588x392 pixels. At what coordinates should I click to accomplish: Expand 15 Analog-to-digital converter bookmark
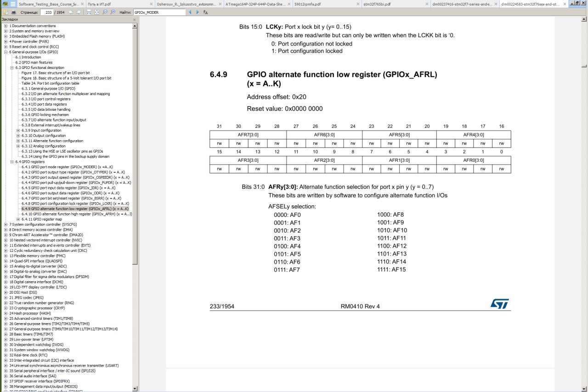(6, 266)
